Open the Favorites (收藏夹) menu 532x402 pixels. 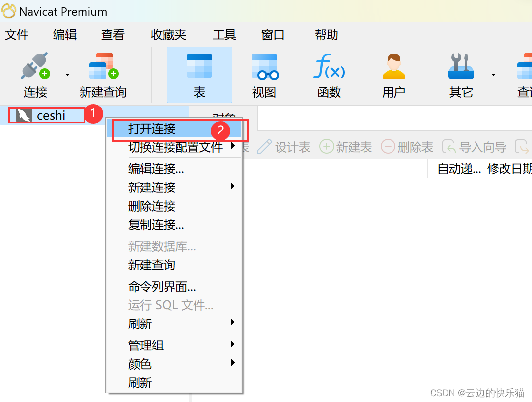click(168, 34)
